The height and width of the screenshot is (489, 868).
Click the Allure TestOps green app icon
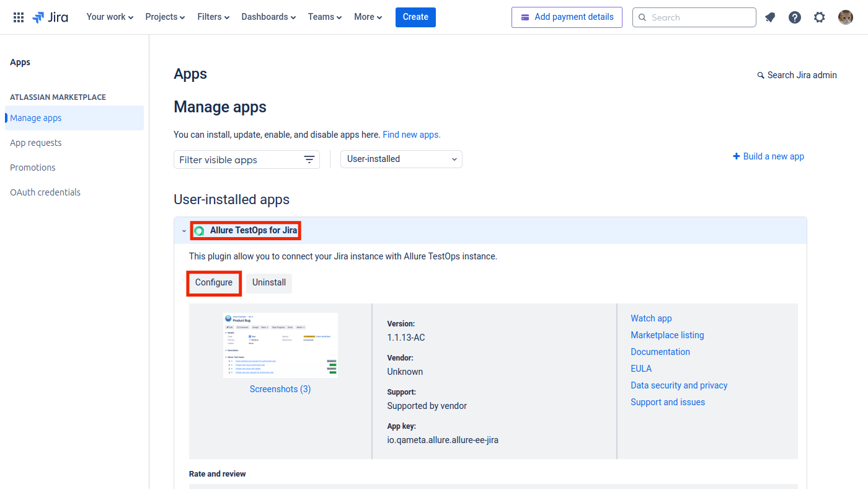[199, 231]
